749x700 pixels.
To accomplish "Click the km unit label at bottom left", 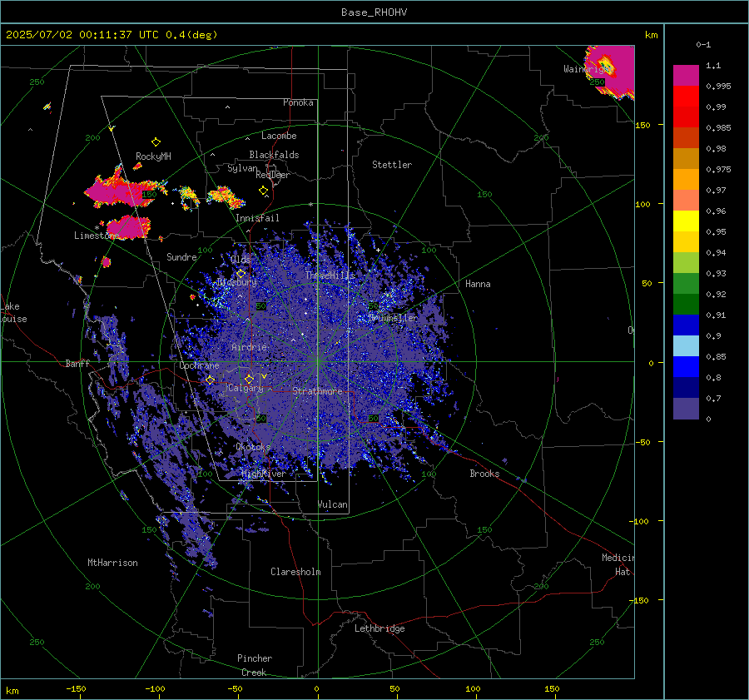I will [12, 691].
